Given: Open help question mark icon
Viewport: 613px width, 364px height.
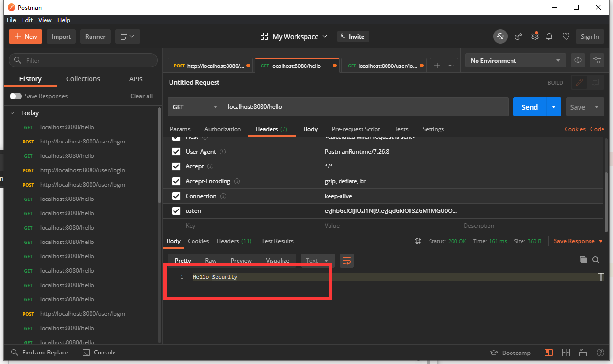Looking at the screenshot, I should (600, 353).
